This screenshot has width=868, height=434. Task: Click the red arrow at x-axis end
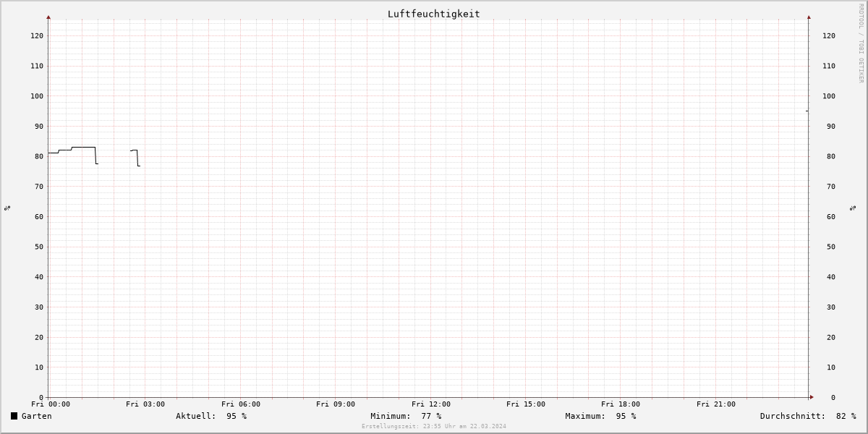click(x=812, y=397)
